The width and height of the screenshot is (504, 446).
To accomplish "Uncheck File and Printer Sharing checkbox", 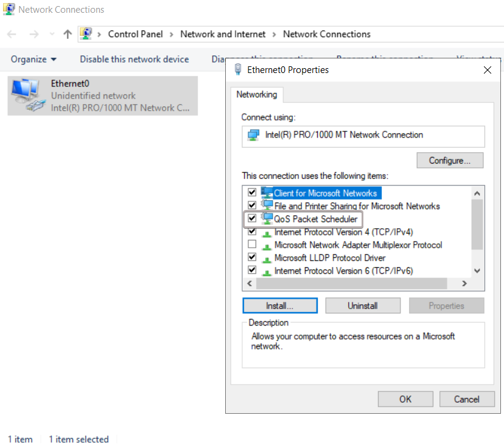I will pos(252,206).
